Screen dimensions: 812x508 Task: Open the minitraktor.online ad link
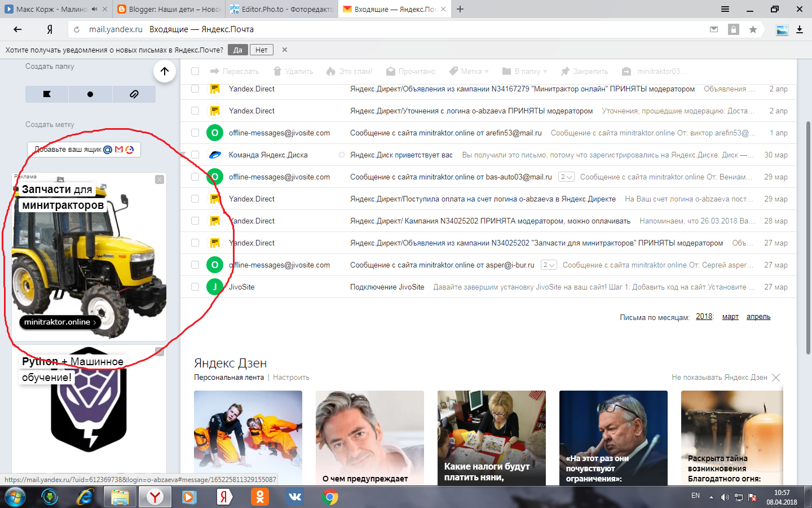[x=60, y=322]
